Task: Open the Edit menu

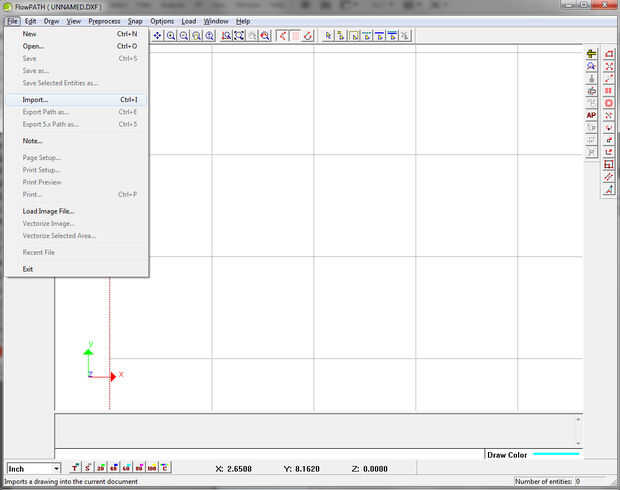Action: coord(30,21)
